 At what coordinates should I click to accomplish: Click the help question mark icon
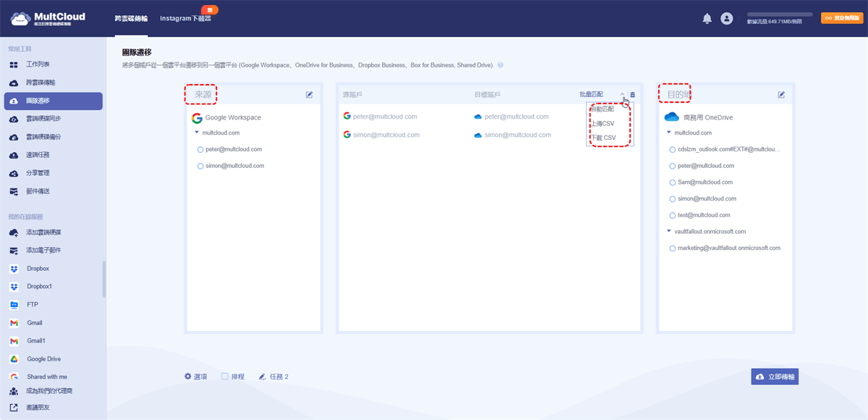click(501, 65)
